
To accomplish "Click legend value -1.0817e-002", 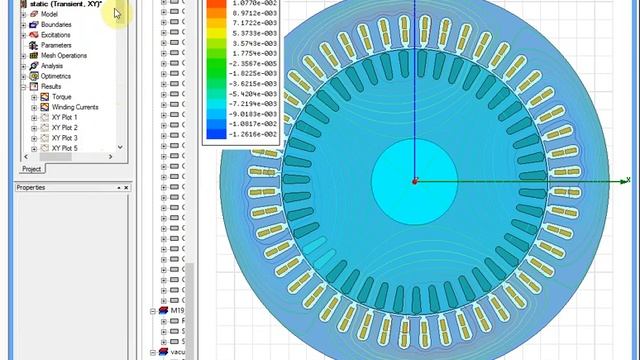I will coord(253,124).
